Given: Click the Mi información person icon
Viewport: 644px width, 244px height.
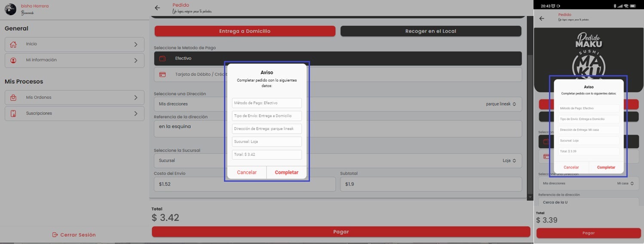Looking at the screenshot, I should tap(13, 60).
